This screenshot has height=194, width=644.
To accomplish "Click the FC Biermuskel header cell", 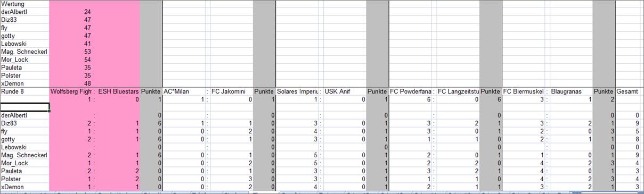I will pyautogui.click(x=524, y=91).
